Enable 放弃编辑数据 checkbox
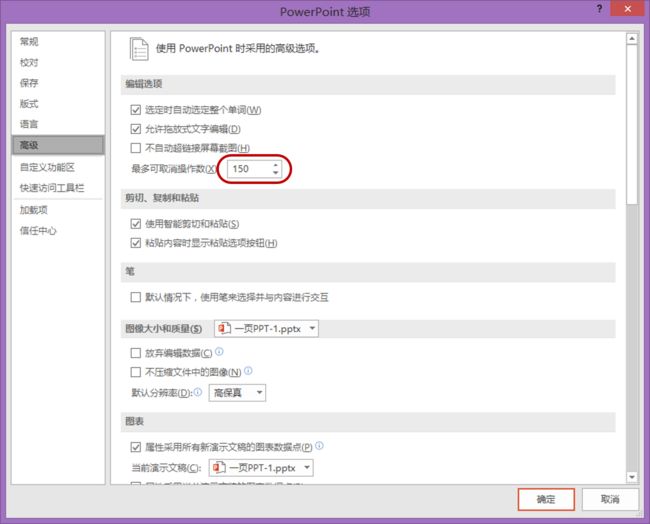The width and height of the screenshot is (650, 524). click(136, 353)
